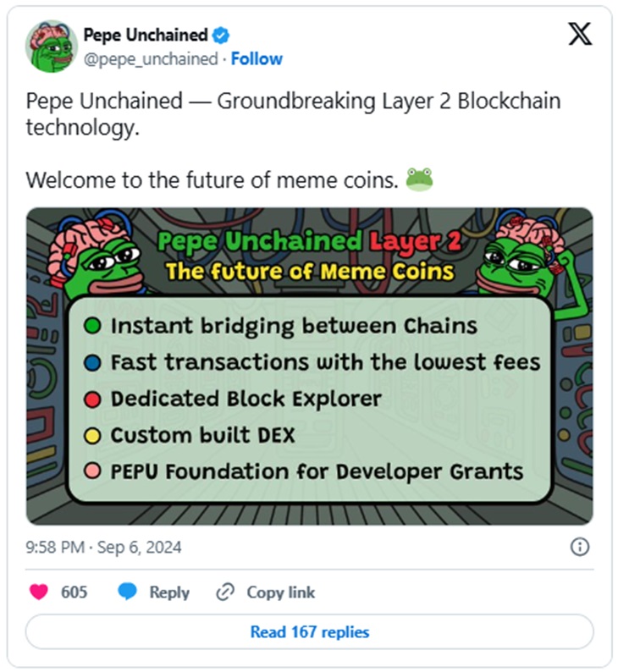This screenshot has width=618, height=672.
Task: Follow the Pepe Unchained account
Action: click(257, 59)
